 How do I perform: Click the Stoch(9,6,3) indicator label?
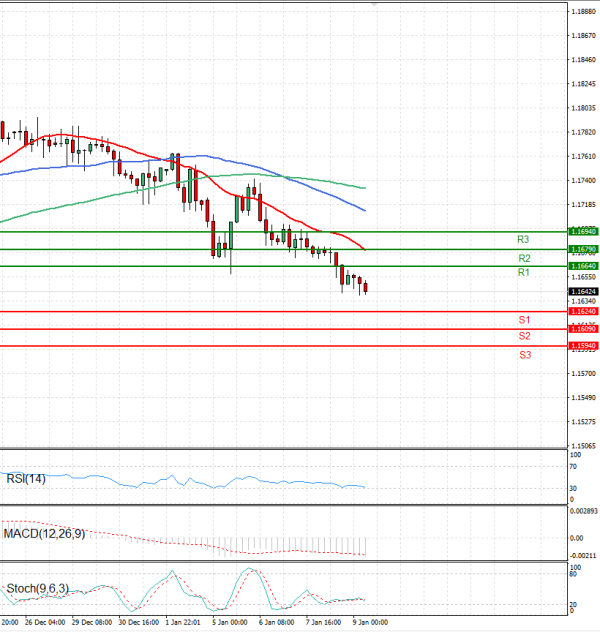coord(36,588)
